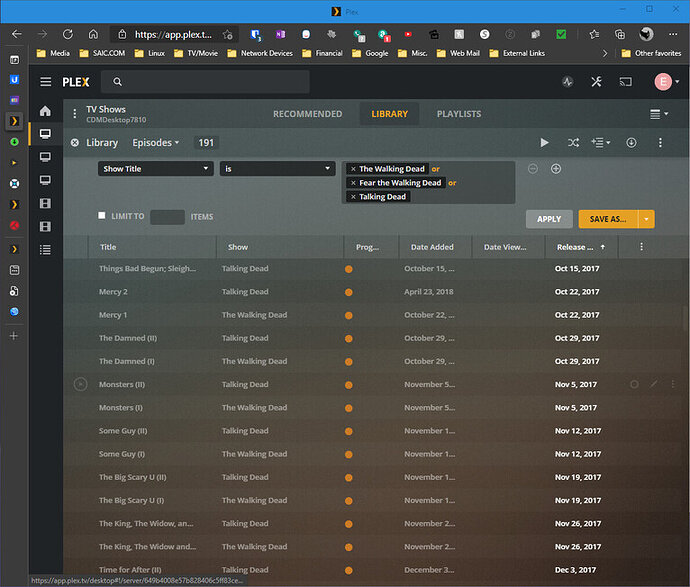Open Plex Settings wrench icon
The height and width of the screenshot is (587, 690).
click(596, 82)
